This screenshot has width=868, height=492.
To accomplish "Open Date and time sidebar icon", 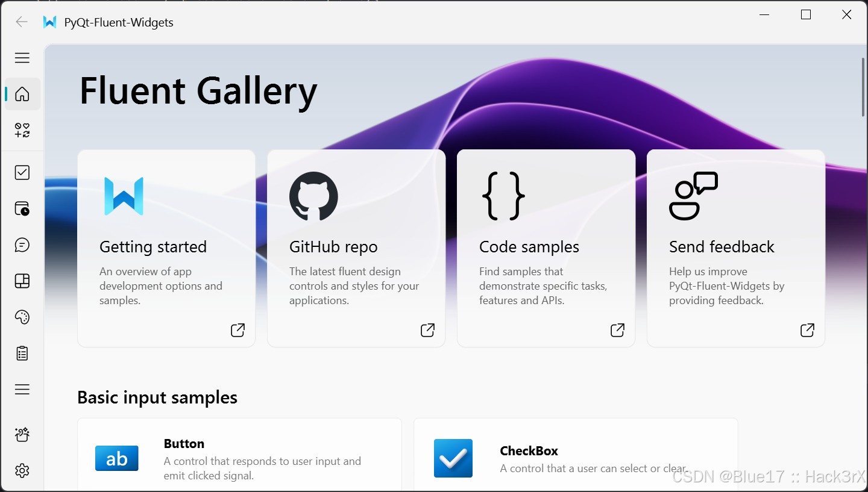I will pyautogui.click(x=22, y=209).
